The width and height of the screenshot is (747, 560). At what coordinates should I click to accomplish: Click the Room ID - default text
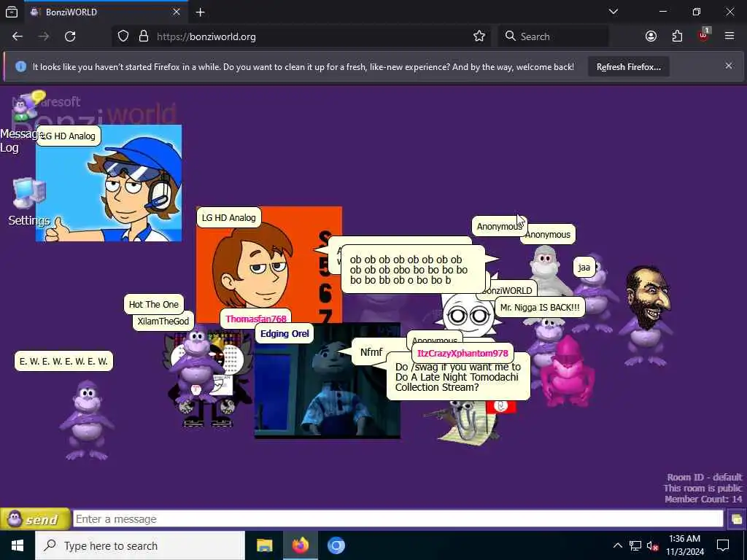[705, 477]
